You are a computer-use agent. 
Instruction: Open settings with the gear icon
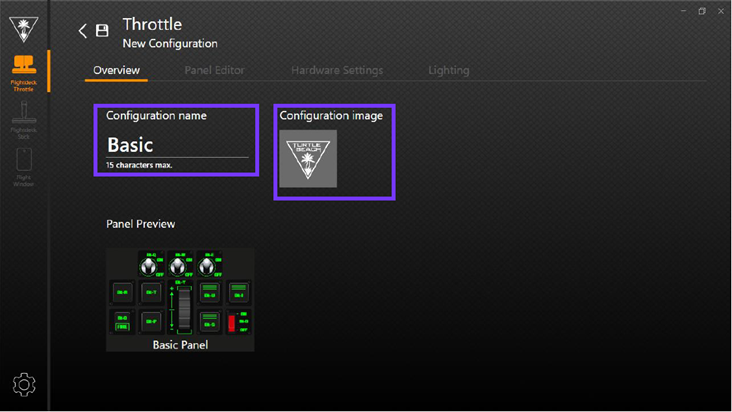tap(24, 384)
